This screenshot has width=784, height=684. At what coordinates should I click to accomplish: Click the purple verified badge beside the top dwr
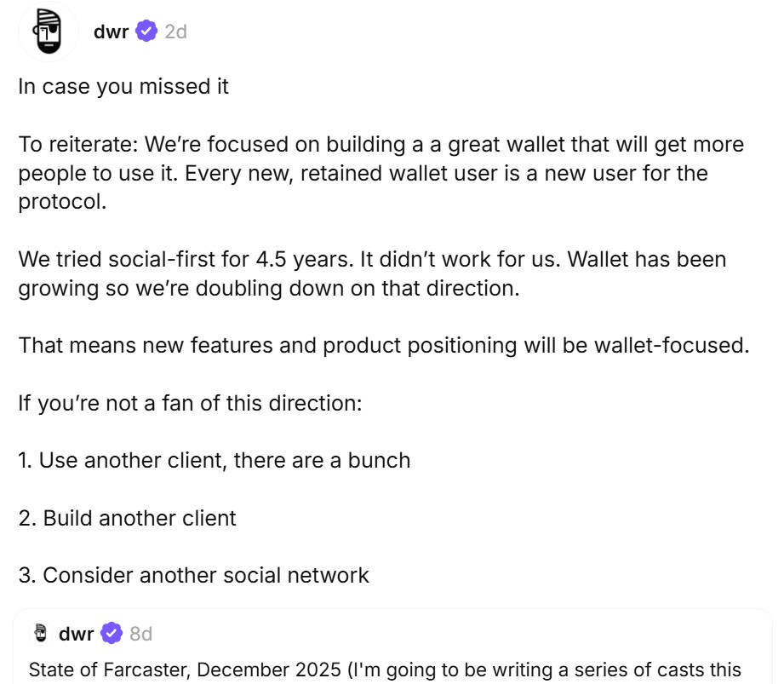point(147,32)
